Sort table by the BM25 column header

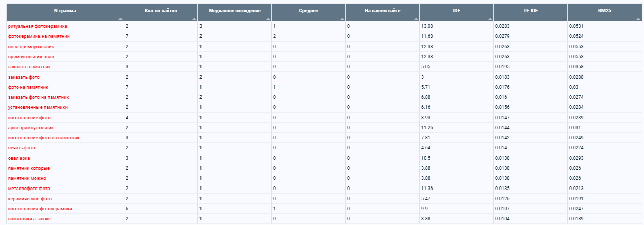tap(604, 10)
